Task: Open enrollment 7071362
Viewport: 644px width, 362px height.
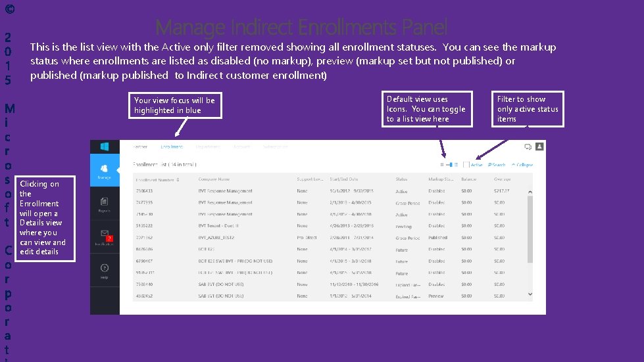Action: tap(144, 238)
